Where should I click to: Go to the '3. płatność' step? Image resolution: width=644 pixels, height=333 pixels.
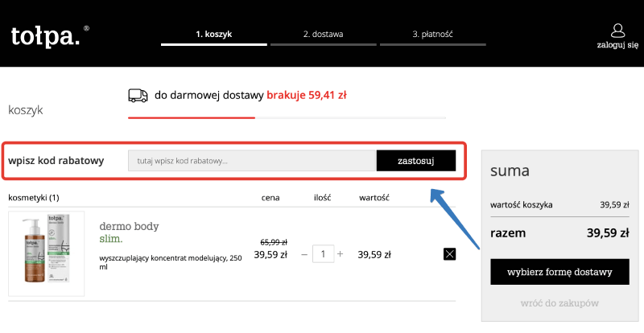(433, 35)
